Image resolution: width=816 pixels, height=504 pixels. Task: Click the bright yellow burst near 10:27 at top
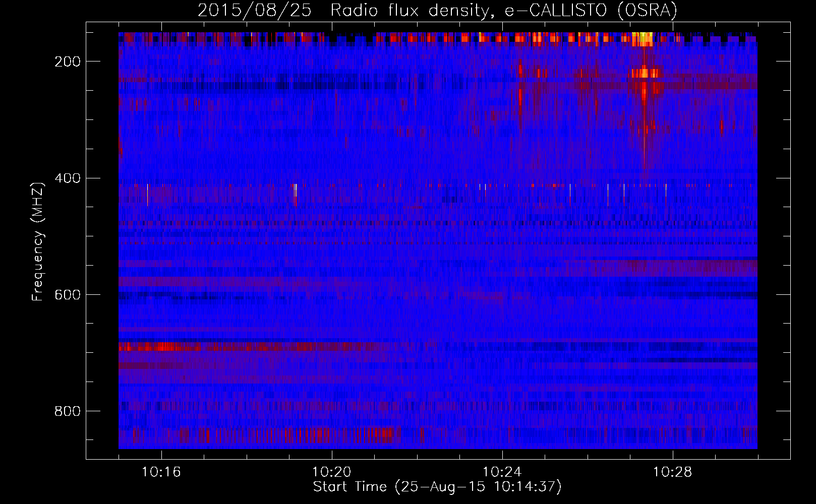pyautogui.click(x=643, y=38)
